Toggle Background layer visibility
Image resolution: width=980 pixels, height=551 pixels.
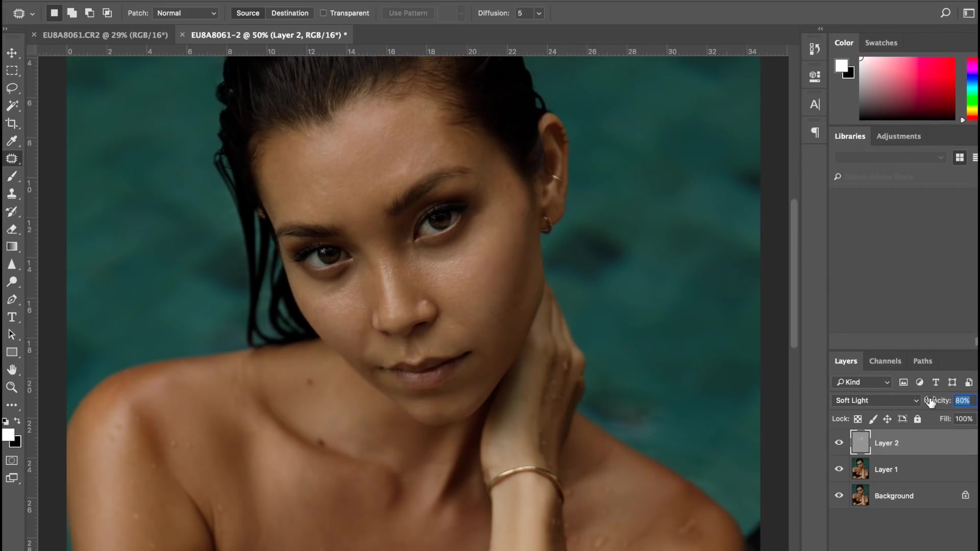839,495
